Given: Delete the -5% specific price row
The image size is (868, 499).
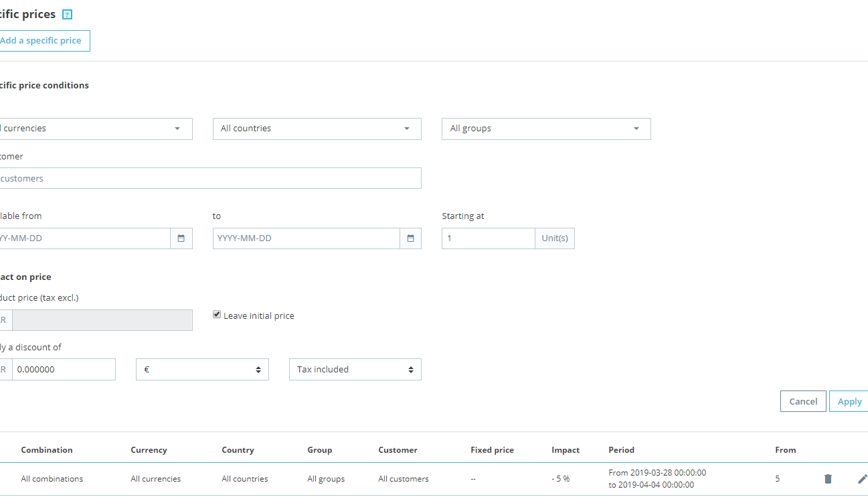Looking at the screenshot, I should coord(828,478).
